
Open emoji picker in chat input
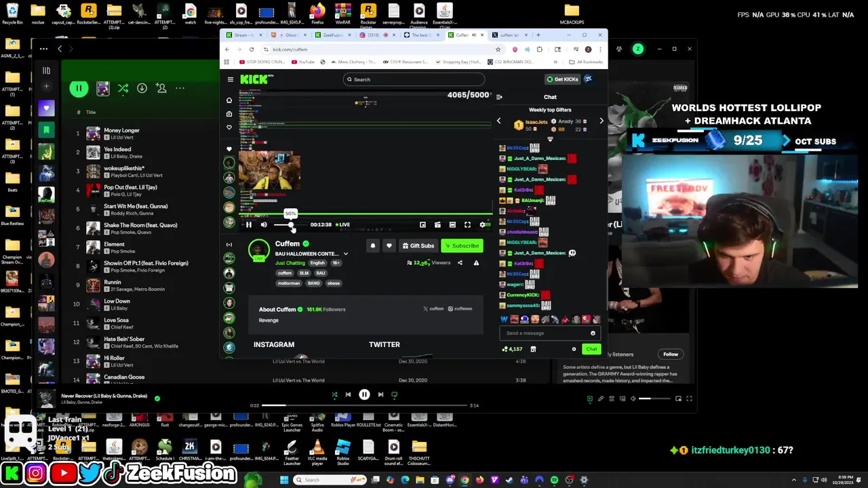[593, 333]
